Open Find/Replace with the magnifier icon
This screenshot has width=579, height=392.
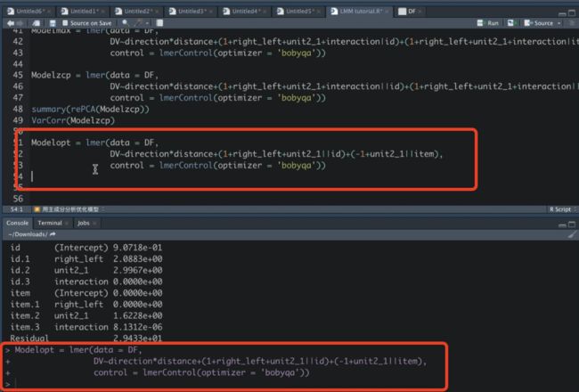click(126, 23)
